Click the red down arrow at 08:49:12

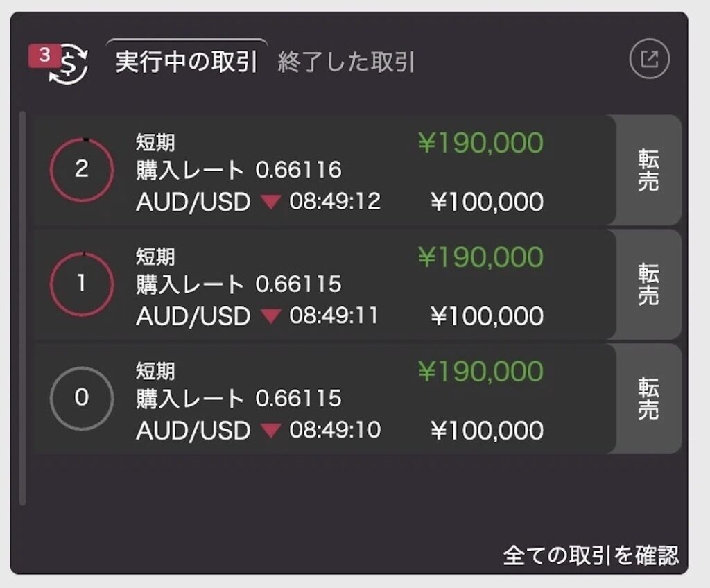pyautogui.click(x=270, y=202)
